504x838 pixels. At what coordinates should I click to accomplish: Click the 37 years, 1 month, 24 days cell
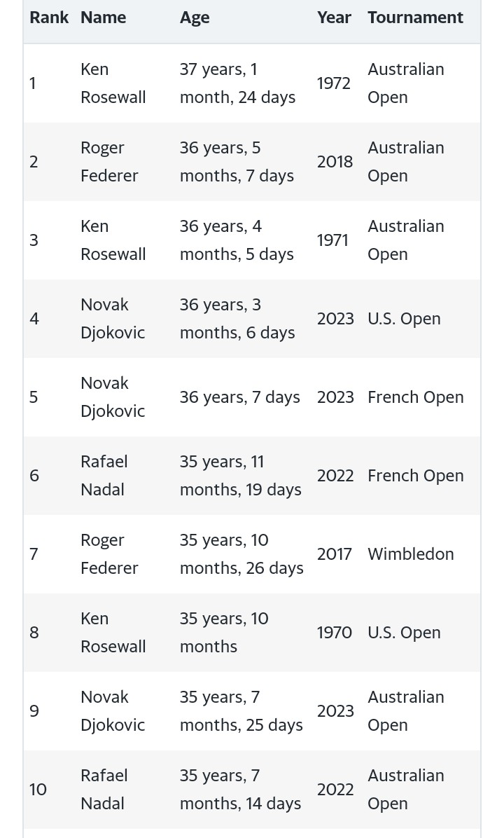click(237, 83)
